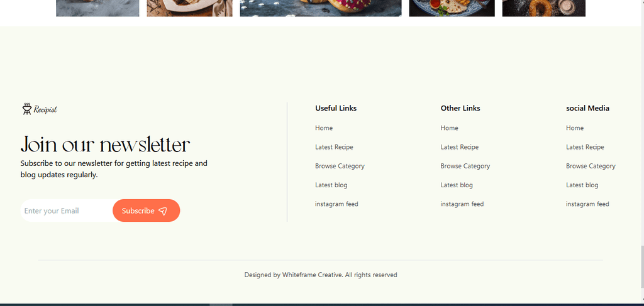The image size is (644, 306).
Task: Click the paper plane icon on Subscribe
Action: (163, 211)
